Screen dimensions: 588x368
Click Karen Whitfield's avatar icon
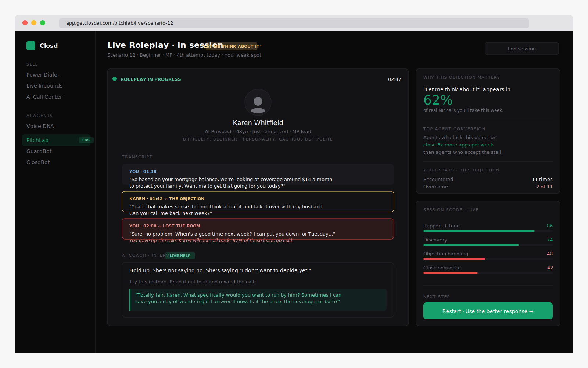coord(258,103)
